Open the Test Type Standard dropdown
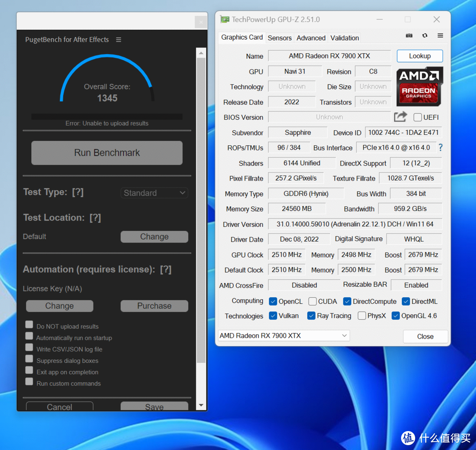This screenshot has width=476, height=450. [154, 193]
